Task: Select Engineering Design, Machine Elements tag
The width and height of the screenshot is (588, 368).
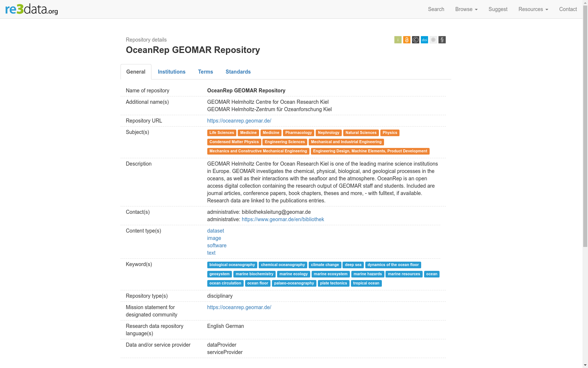Action: (x=370, y=151)
